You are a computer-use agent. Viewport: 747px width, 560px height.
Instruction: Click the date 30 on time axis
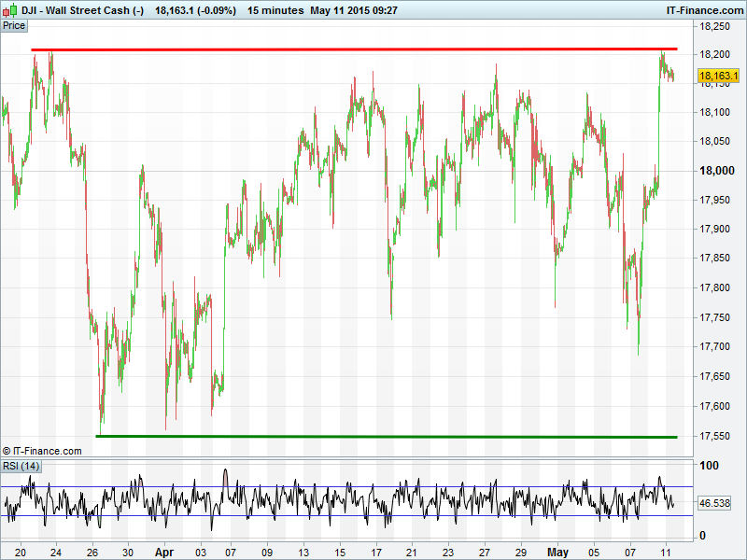128,553
